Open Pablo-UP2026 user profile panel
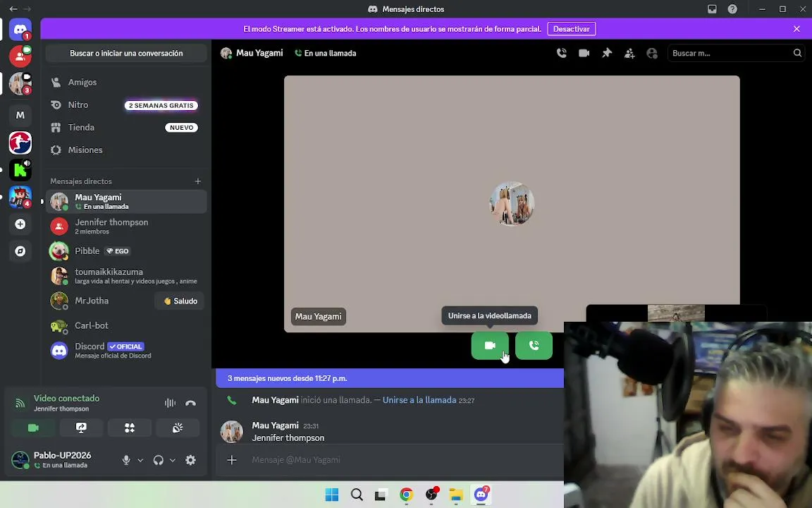The width and height of the screenshot is (812, 508). (x=61, y=460)
